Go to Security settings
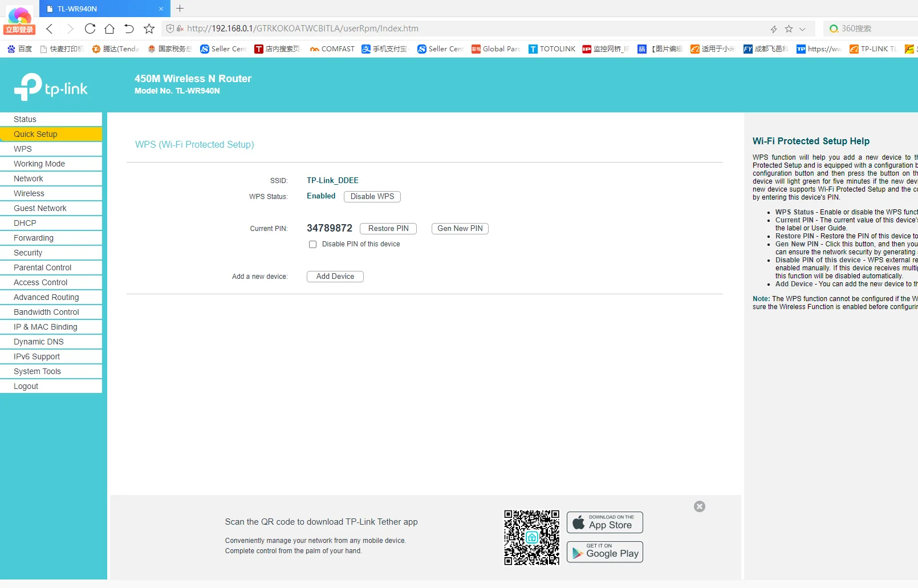This screenshot has width=918, height=588. 51,253
